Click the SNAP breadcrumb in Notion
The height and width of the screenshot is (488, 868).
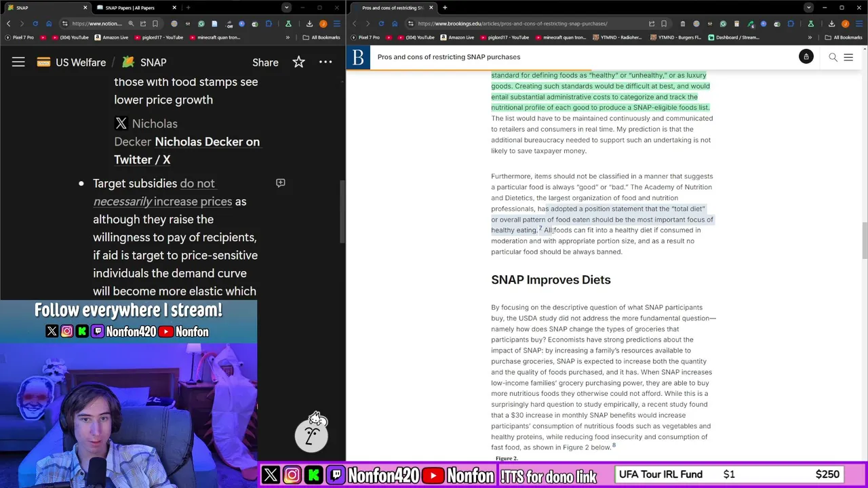coord(144,62)
